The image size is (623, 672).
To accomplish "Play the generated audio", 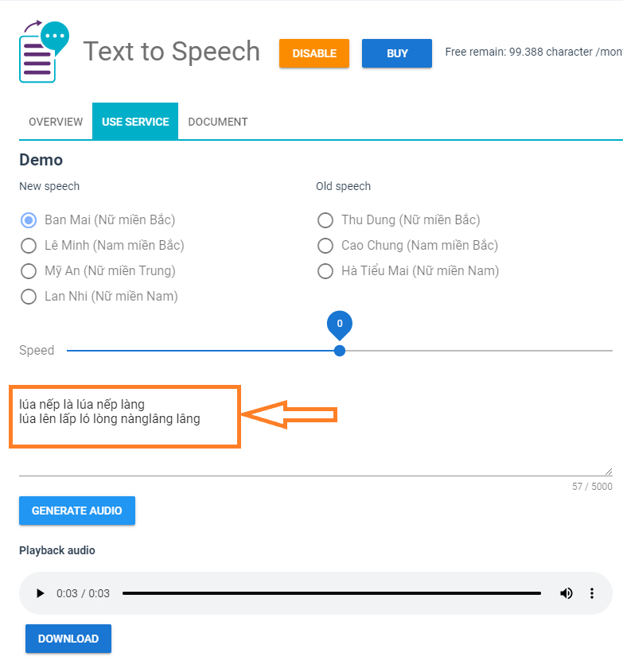I will tap(41, 593).
